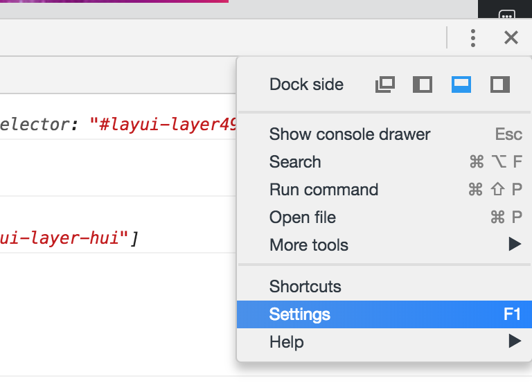Screen dimensions: 532x392
Task: Close the DevTools panel with the X
Action: [511, 38]
